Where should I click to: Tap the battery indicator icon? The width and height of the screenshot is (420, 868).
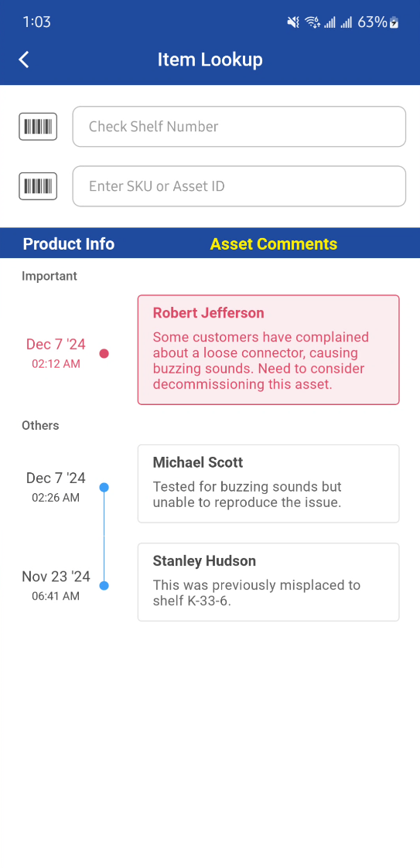point(394,22)
